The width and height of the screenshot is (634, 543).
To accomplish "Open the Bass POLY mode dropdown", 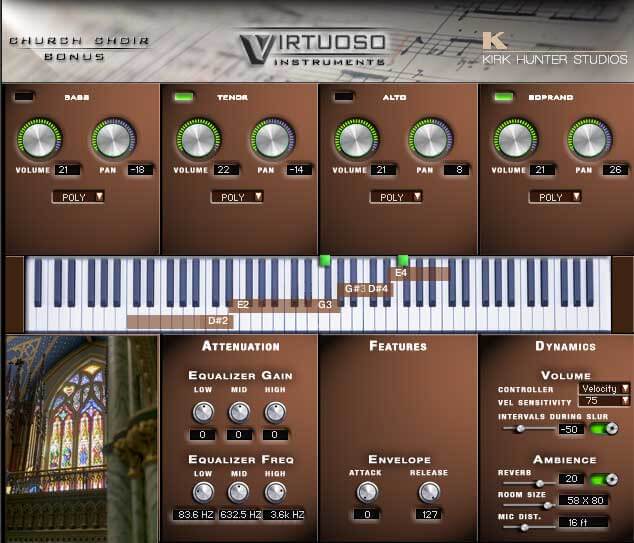I will coord(78,197).
